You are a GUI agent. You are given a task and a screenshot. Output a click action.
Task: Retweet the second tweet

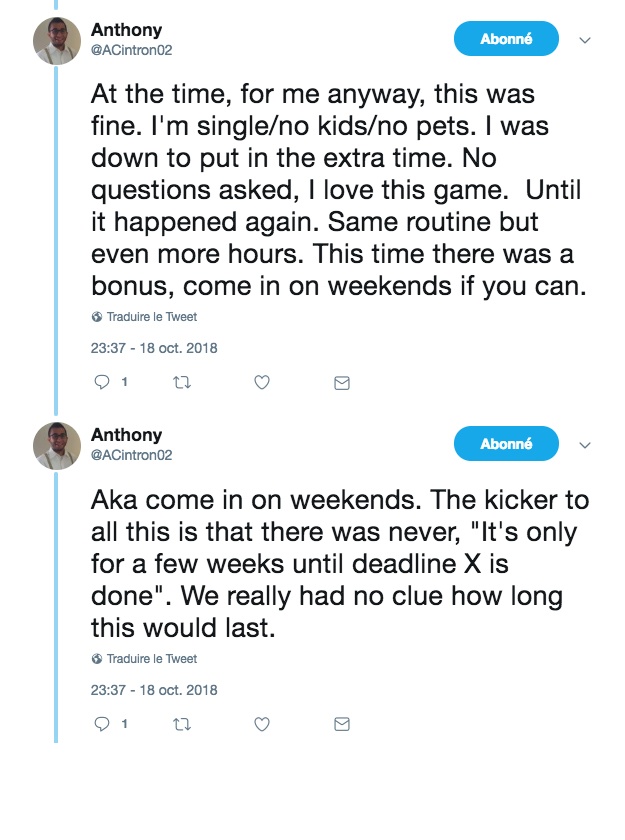(181, 723)
